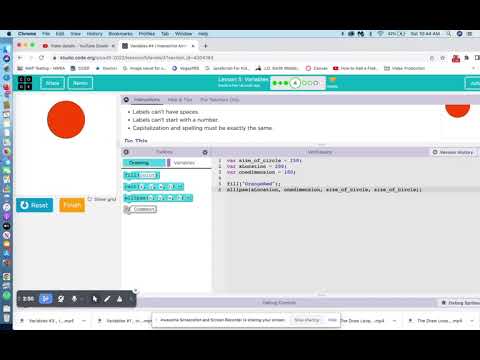Click the ellipse block in toolbox
The width and height of the screenshot is (480, 360).
[158, 198]
